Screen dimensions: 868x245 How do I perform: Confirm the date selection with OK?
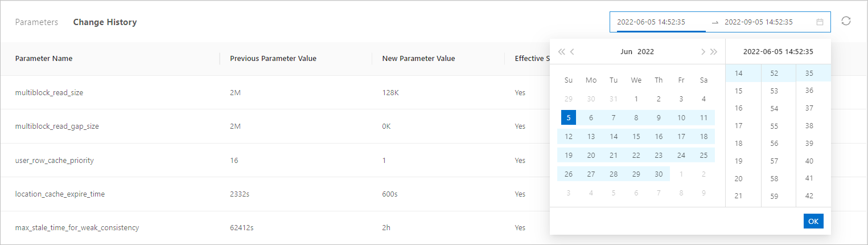tap(813, 221)
